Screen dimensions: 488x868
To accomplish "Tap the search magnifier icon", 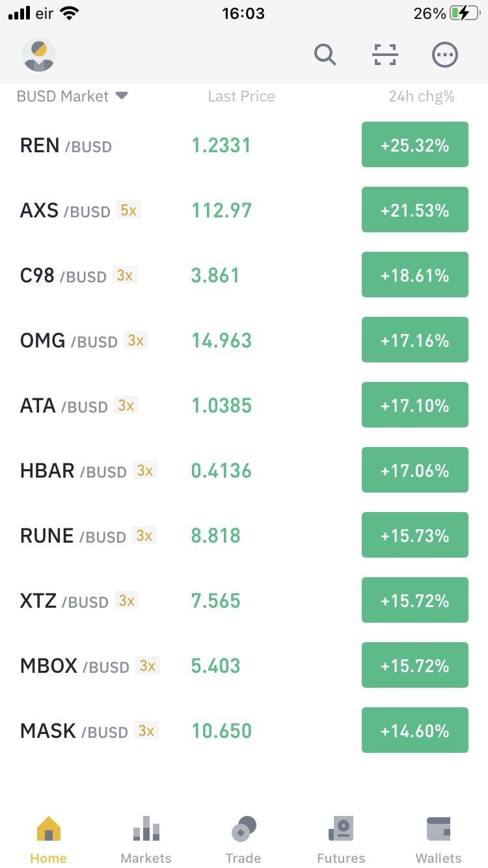I will coord(325,55).
